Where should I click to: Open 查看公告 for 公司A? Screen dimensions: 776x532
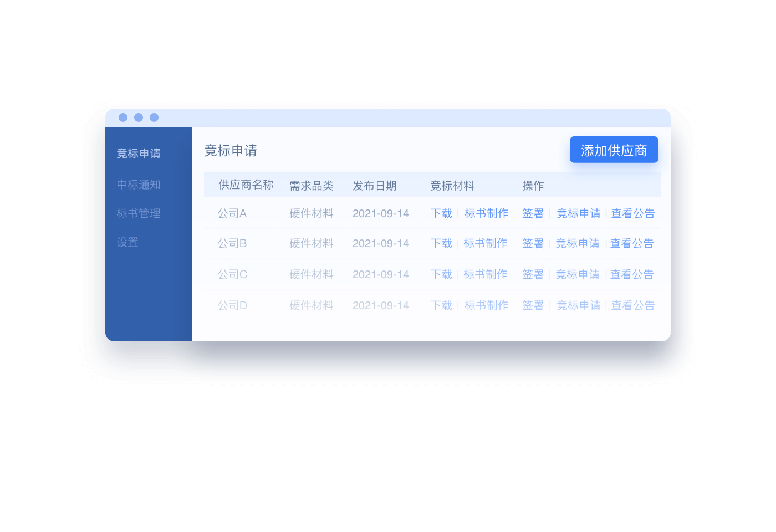click(x=632, y=213)
